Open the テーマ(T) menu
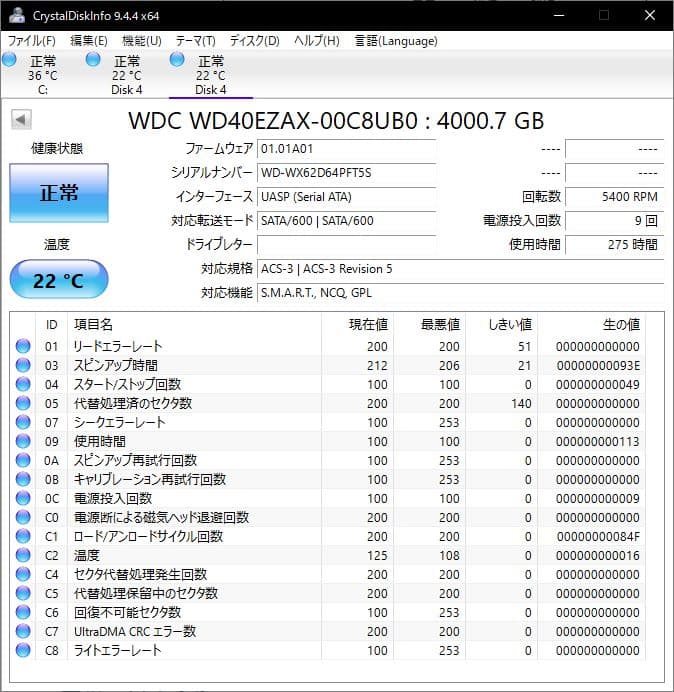 (x=196, y=41)
